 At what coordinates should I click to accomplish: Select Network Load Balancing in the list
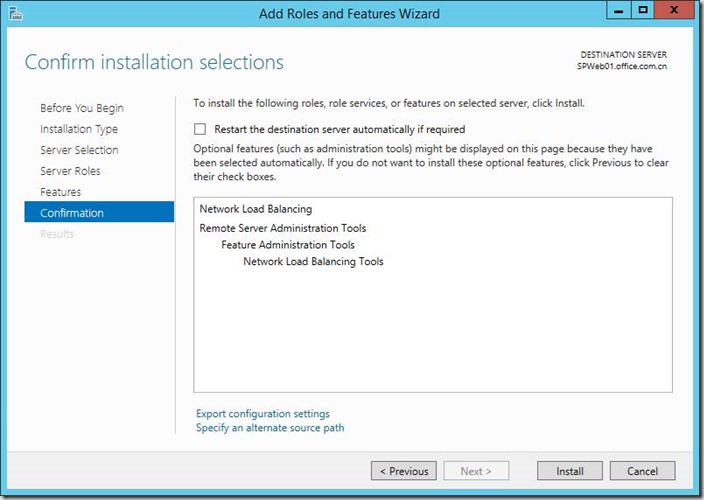click(256, 209)
